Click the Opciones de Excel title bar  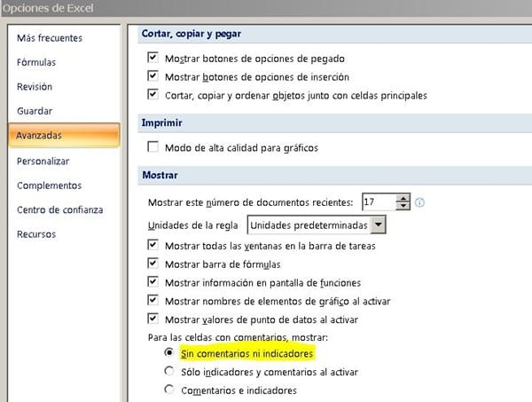(x=266, y=8)
